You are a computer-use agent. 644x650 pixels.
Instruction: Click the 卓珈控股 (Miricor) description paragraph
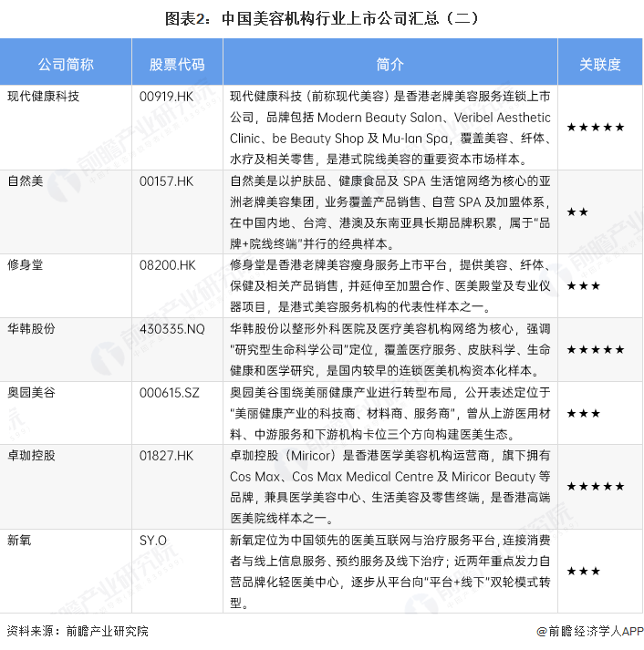pos(390,487)
